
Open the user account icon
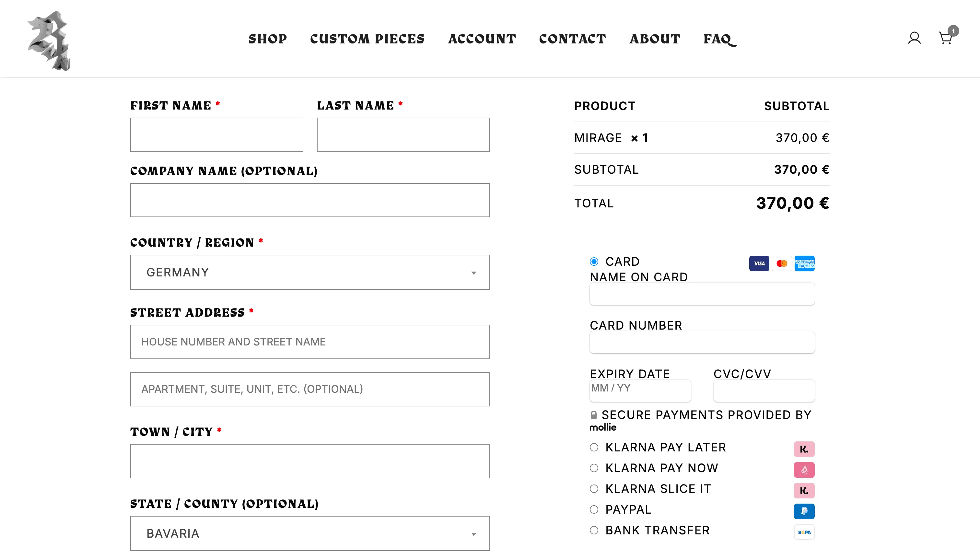tap(914, 38)
